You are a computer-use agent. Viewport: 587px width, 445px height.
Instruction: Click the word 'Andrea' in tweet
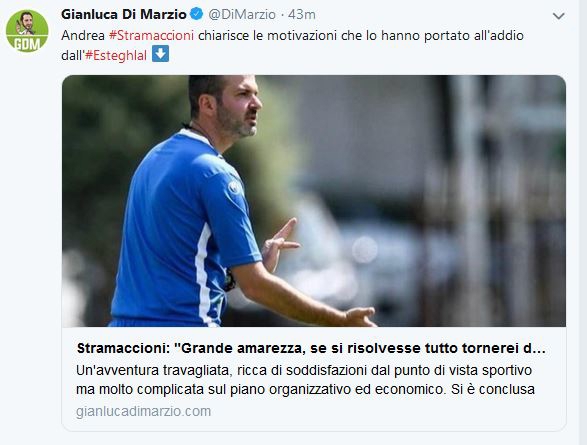pos(83,36)
